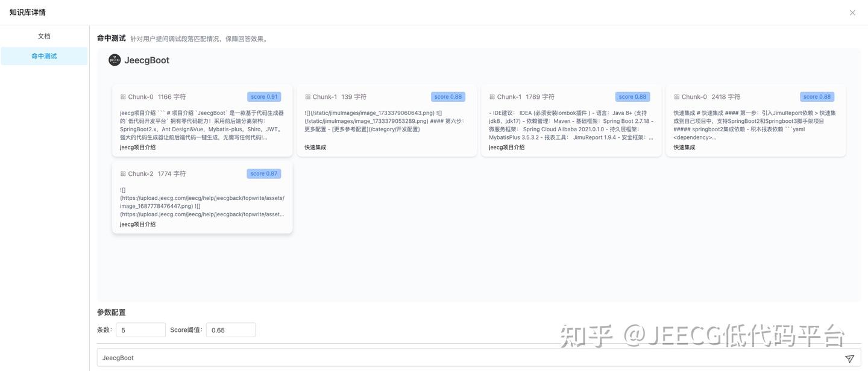
Task: Select the 命中测试 sidebar item
Action: pos(44,56)
